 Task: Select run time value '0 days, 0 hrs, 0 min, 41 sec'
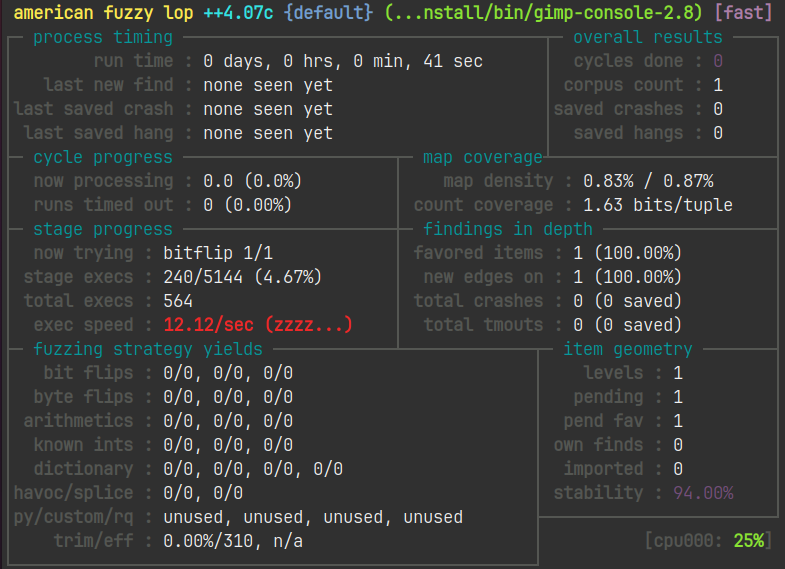(343, 61)
